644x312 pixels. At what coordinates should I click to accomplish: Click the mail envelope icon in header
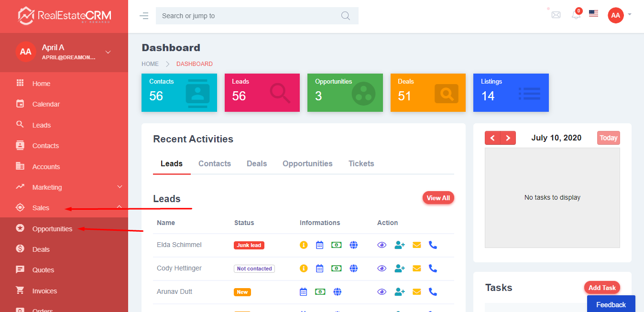click(x=556, y=15)
